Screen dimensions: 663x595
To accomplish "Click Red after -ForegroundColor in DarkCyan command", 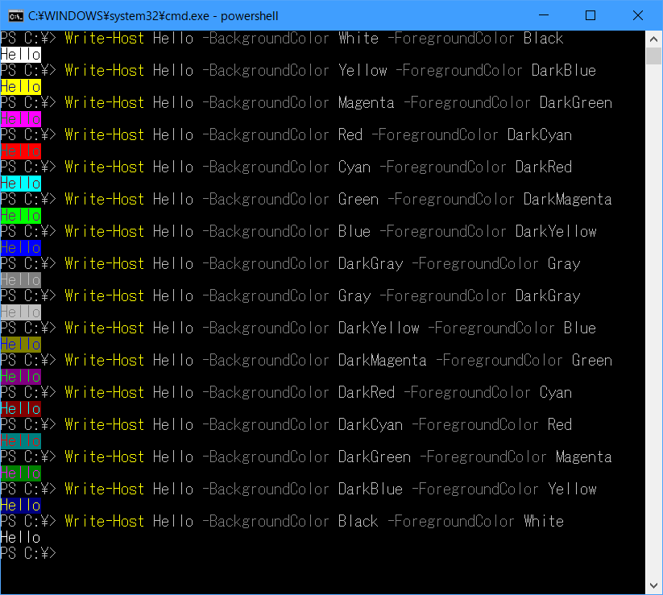I will click(560, 425).
